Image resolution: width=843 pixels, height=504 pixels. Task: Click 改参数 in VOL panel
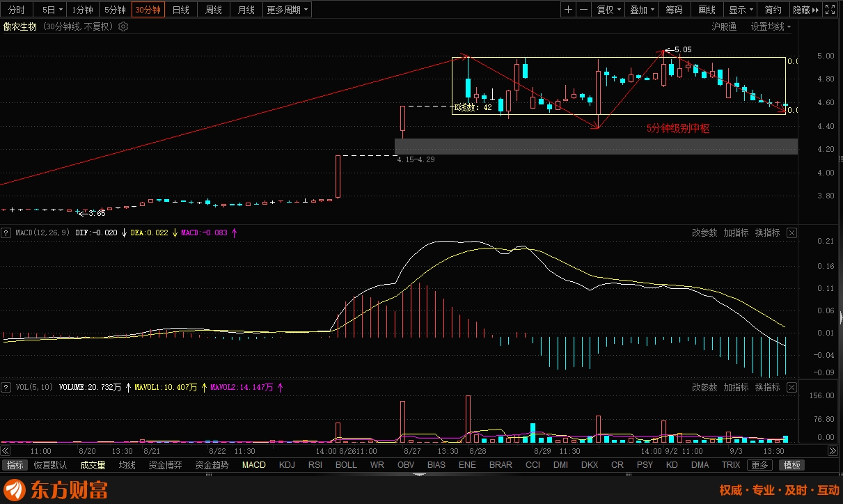[704, 387]
